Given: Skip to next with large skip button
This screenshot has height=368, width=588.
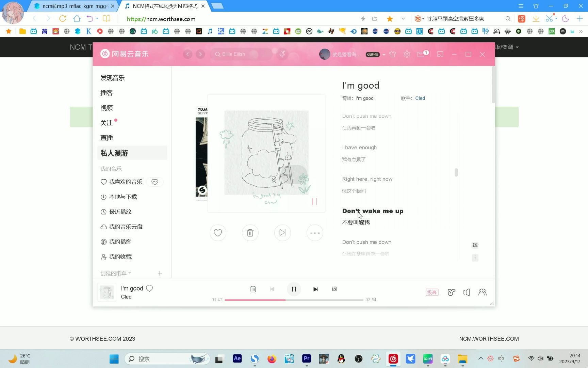Looking at the screenshot, I should point(282,233).
